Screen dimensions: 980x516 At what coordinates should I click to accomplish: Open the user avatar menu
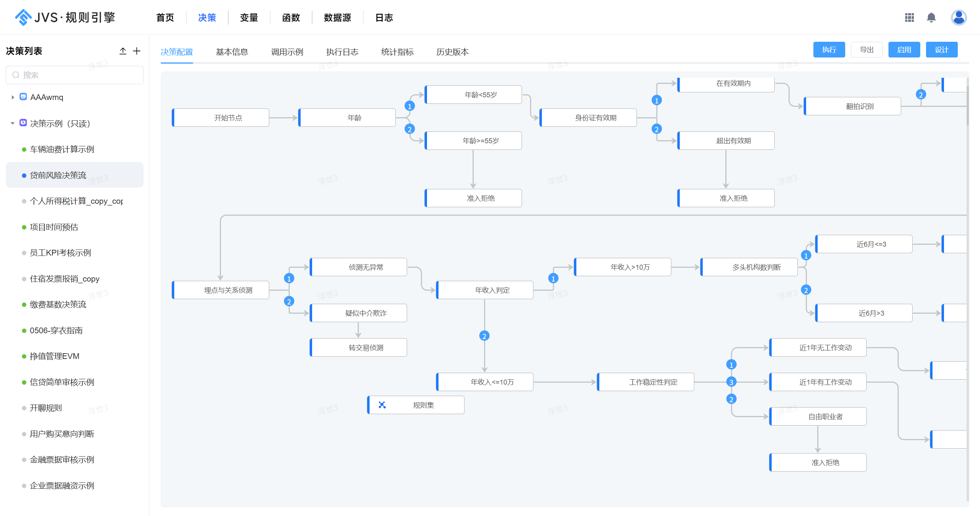(959, 18)
